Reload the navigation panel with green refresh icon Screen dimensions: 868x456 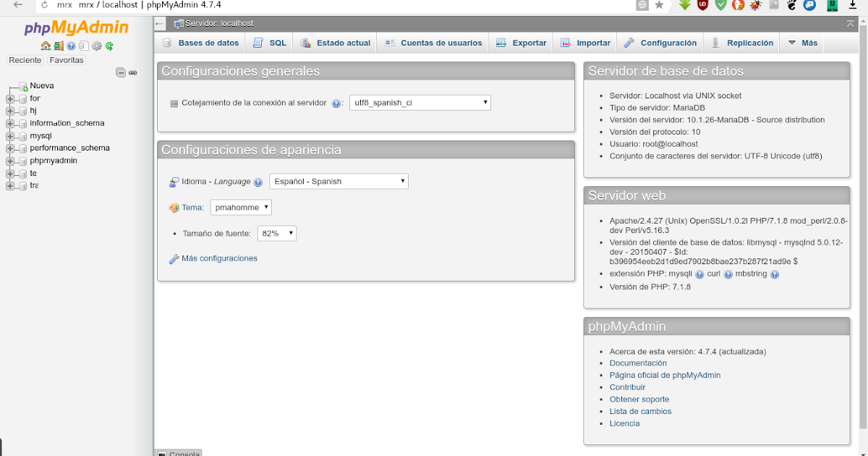pyautogui.click(x=109, y=46)
